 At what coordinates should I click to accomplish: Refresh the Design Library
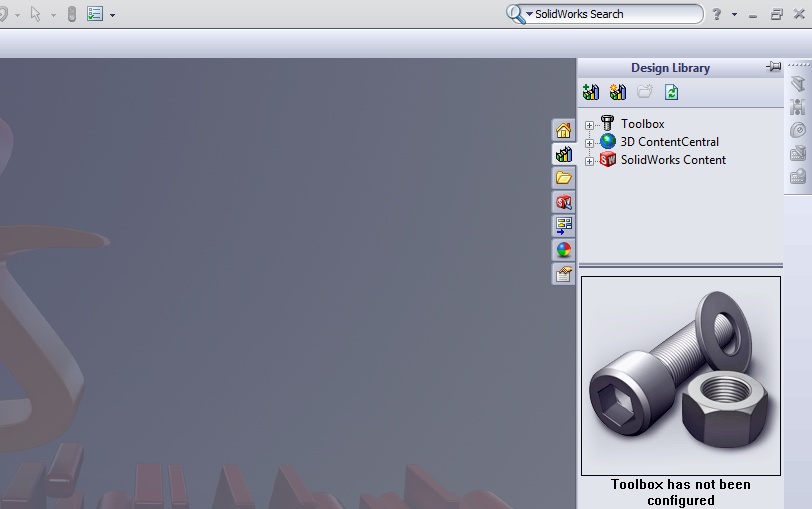click(672, 92)
